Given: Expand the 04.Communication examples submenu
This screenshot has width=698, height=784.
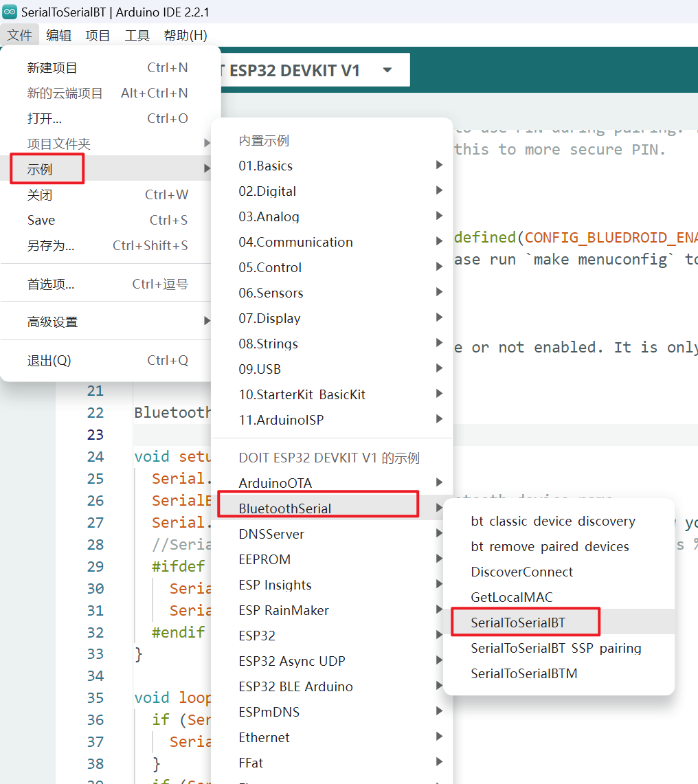Looking at the screenshot, I should [332, 242].
